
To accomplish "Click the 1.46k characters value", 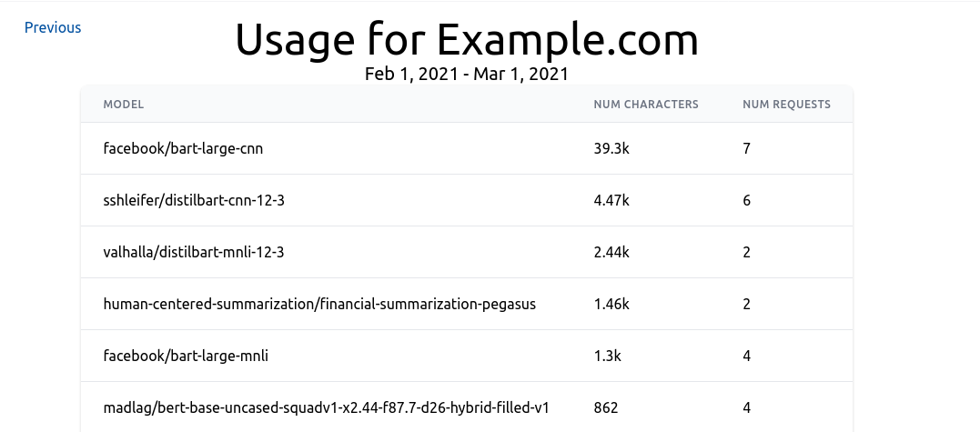I will pyautogui.click(x=611, y=304).
